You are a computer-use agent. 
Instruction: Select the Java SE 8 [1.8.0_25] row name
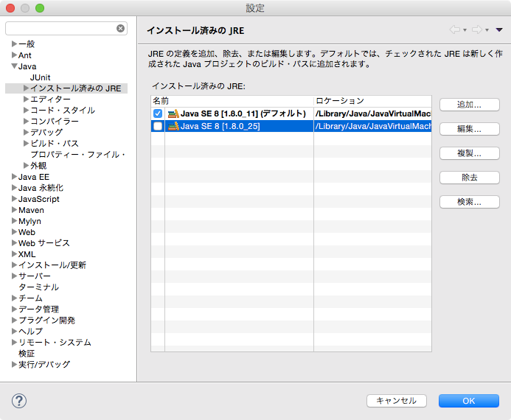coord(220,126)
